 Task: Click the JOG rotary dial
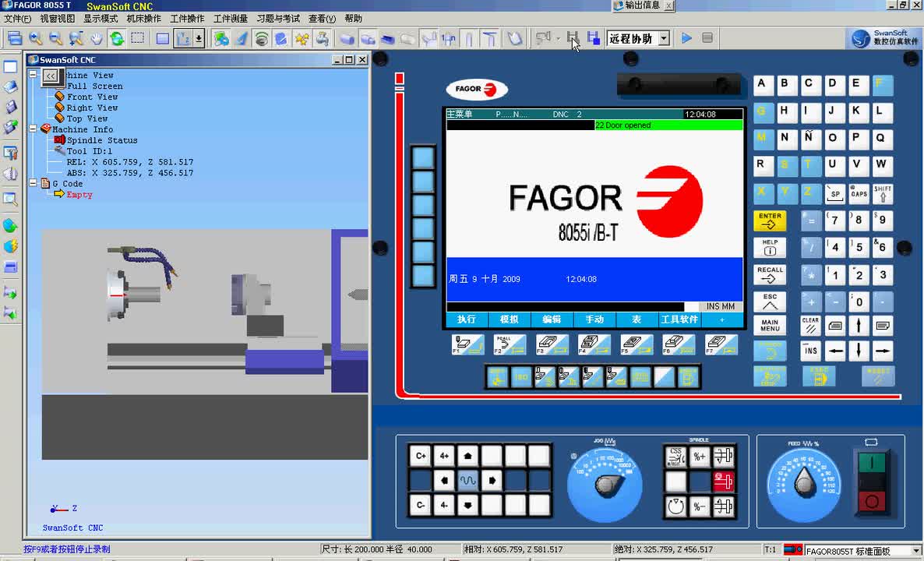(x=605, y=484)
